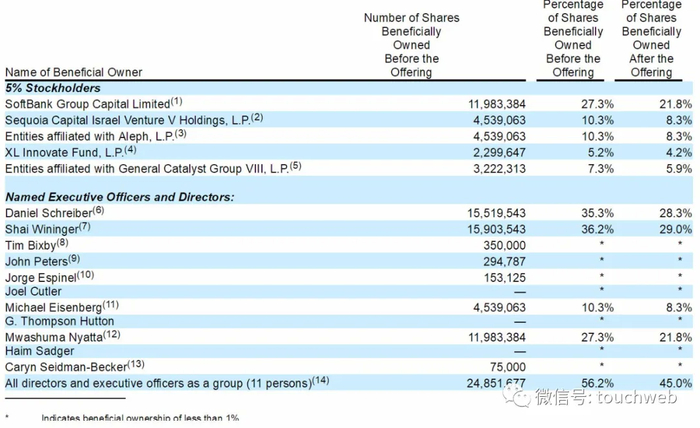The height and width of the screenshot is (428, 700).
Task: Click the 'Name of Beneficial Owner' column header
Action: click(73, 72)
